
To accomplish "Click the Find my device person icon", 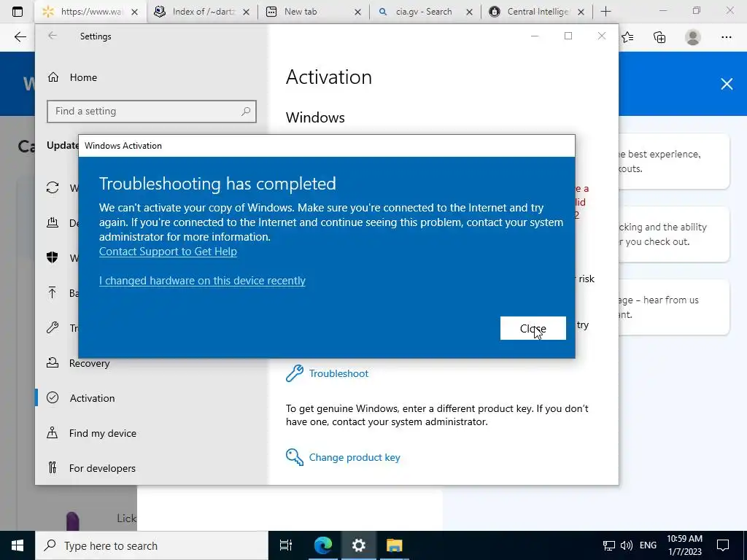I will [53, 433].
